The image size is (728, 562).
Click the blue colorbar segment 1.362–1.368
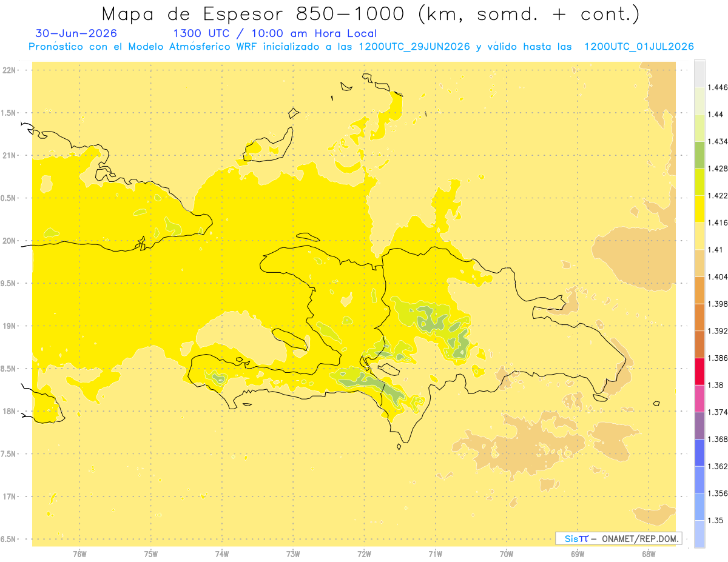tap(699, 453)
